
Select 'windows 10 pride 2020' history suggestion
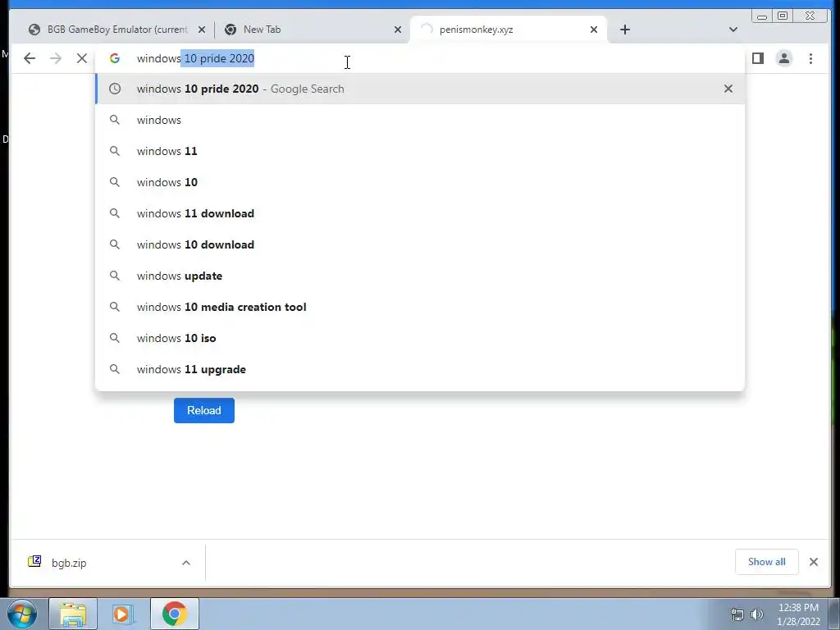pyautogui.click(x=420, y=89)
